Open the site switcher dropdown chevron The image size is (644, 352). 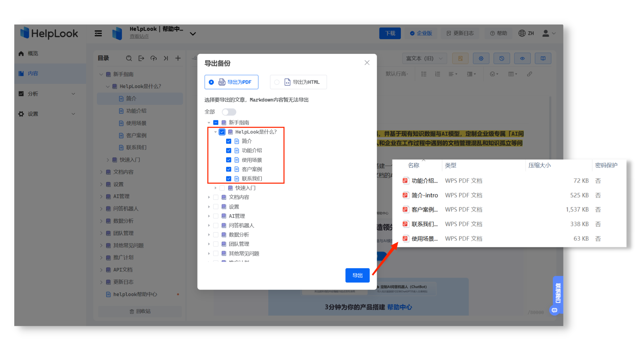[x=193, y=34]
